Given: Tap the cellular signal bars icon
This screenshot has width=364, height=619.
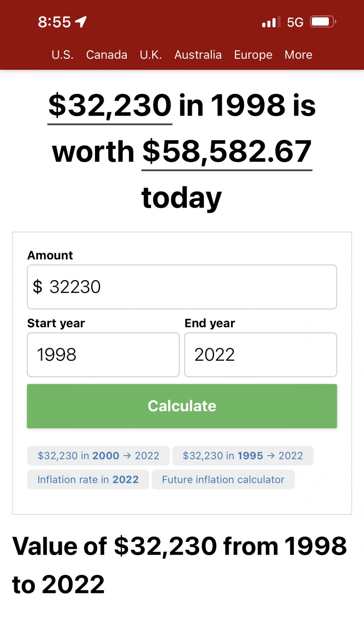Looking at the screenshot, I should (271, 22).
